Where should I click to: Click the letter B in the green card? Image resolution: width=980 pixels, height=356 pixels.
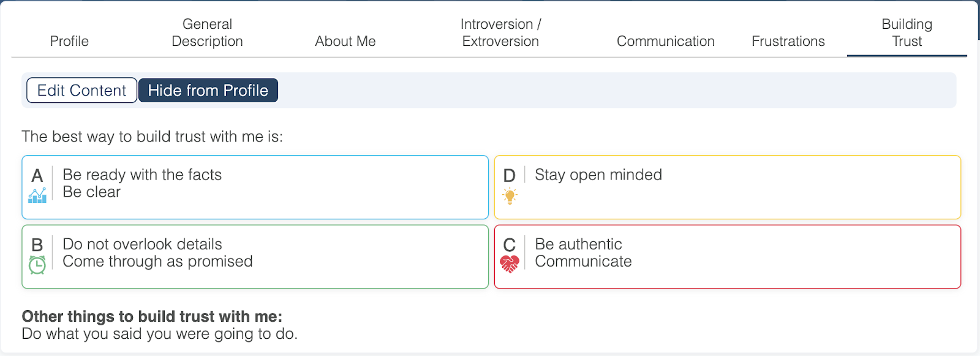click(37, 245)
